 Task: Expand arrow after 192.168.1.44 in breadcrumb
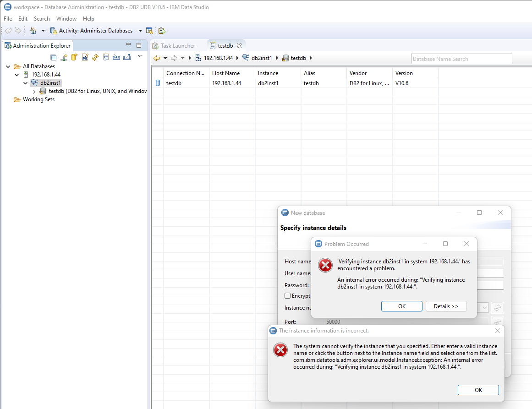point(237,58)
